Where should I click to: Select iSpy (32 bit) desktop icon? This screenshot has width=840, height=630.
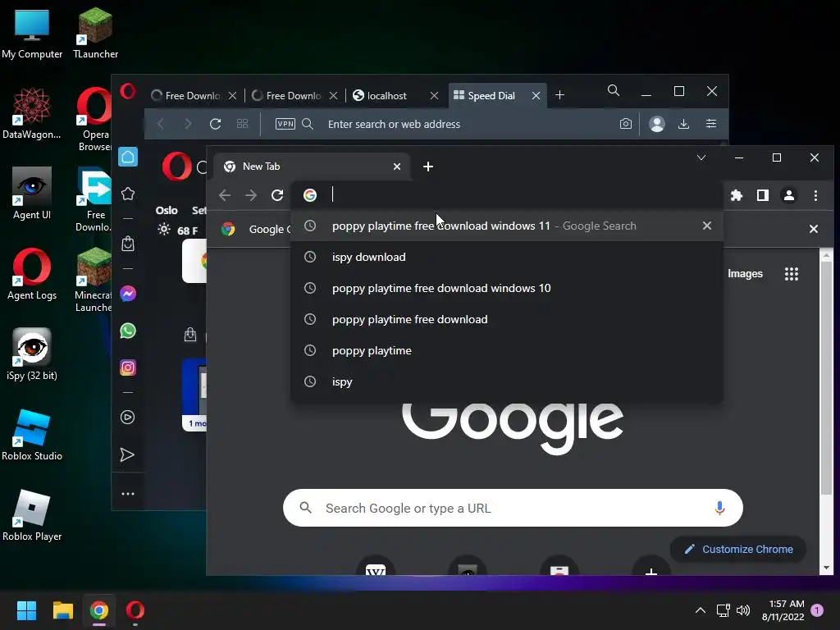(x=32, y=354)
